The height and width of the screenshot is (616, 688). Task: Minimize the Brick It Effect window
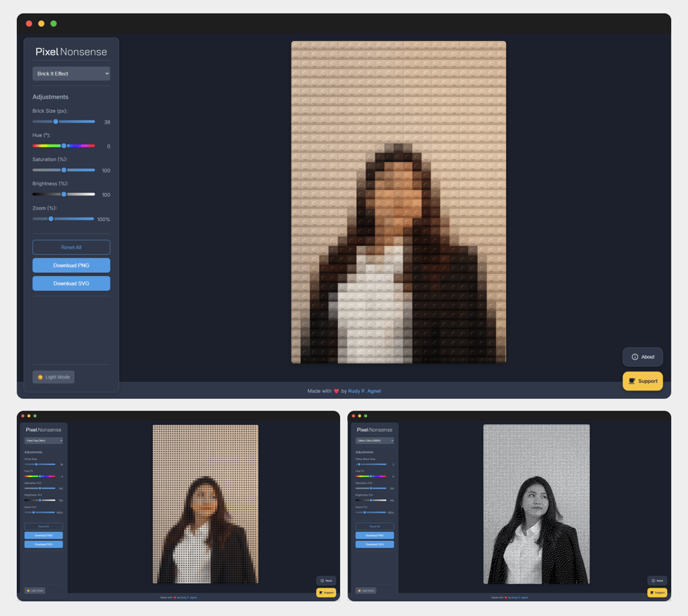tap(41, 24)
